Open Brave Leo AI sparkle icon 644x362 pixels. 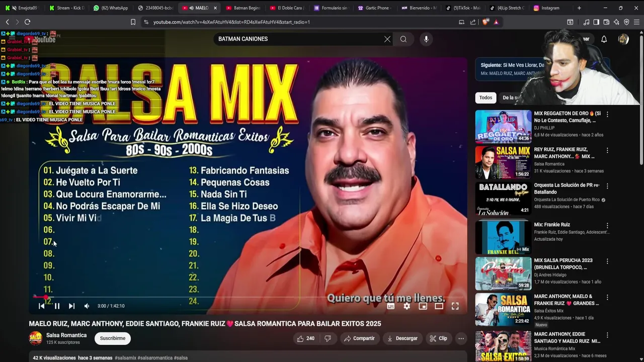click(x=616, y=22)
